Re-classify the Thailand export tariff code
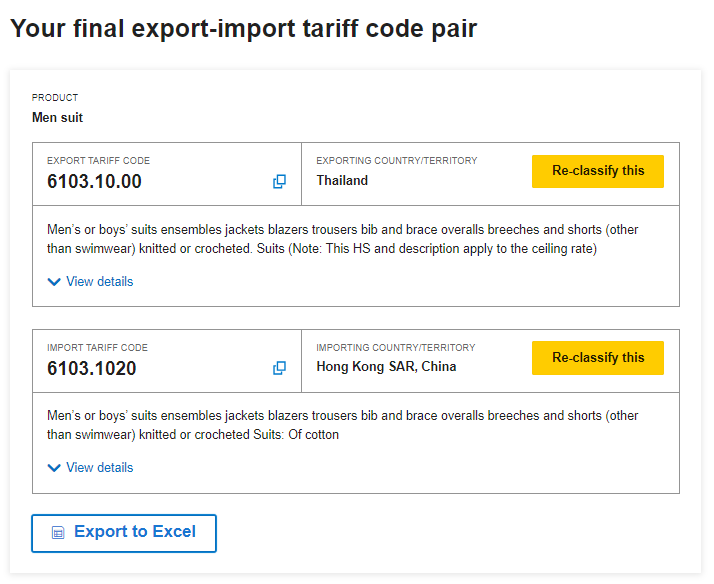This screenshot has height=584, width=714. pos(598,171)
